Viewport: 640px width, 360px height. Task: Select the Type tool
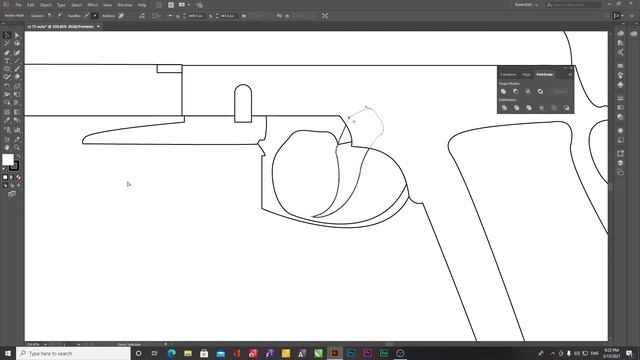pos(7,60)
